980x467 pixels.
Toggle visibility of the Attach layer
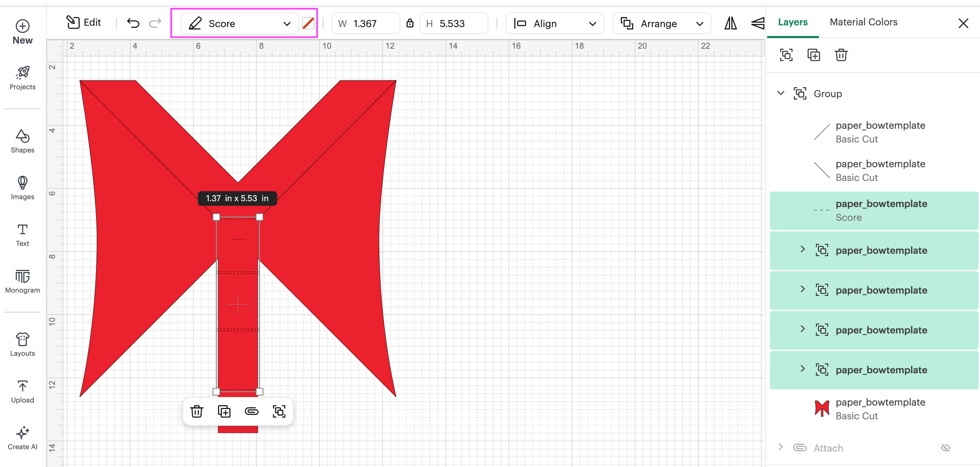(946, 448)
